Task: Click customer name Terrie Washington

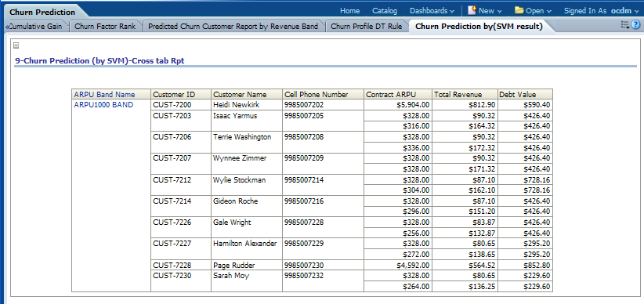Action: pyautogui.click(x=242, y=137)
